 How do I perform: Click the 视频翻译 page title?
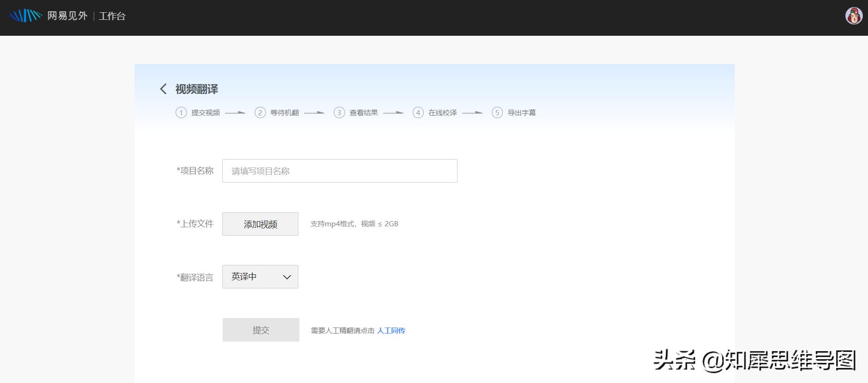pyautogui.click(x=197, y=89)
